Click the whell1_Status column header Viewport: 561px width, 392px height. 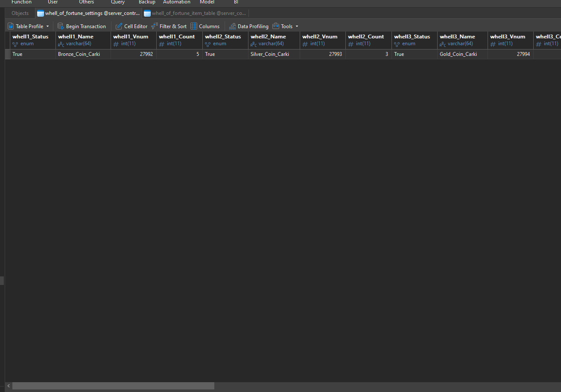click(33, 40)
